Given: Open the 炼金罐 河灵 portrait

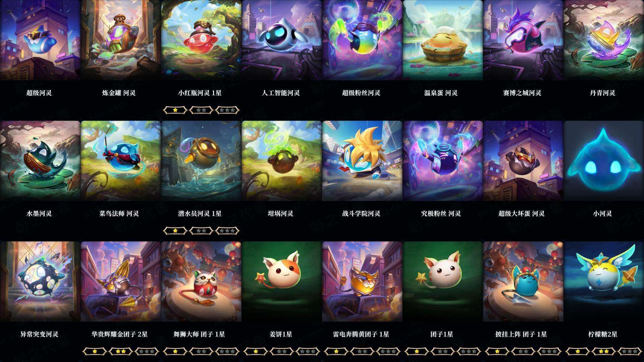Looking at the screenshot, I should pyautogui.click(x=120, y=40).
